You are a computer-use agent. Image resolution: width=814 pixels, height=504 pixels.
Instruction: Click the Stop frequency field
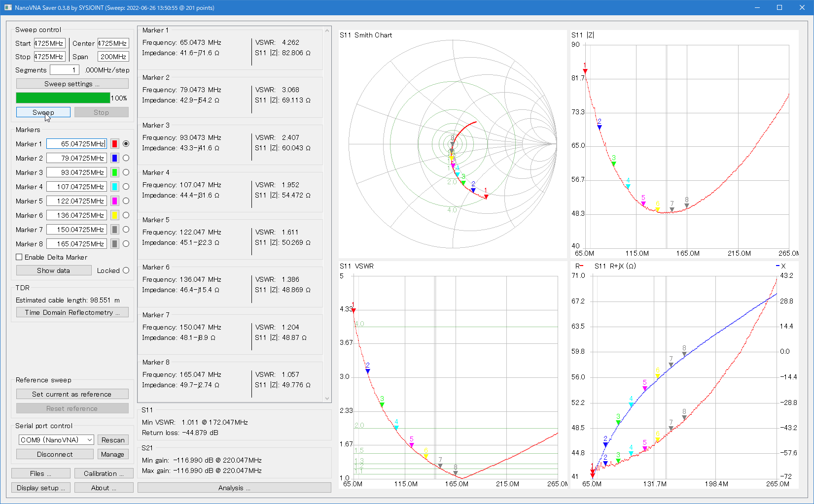click(x=49, y=57)
